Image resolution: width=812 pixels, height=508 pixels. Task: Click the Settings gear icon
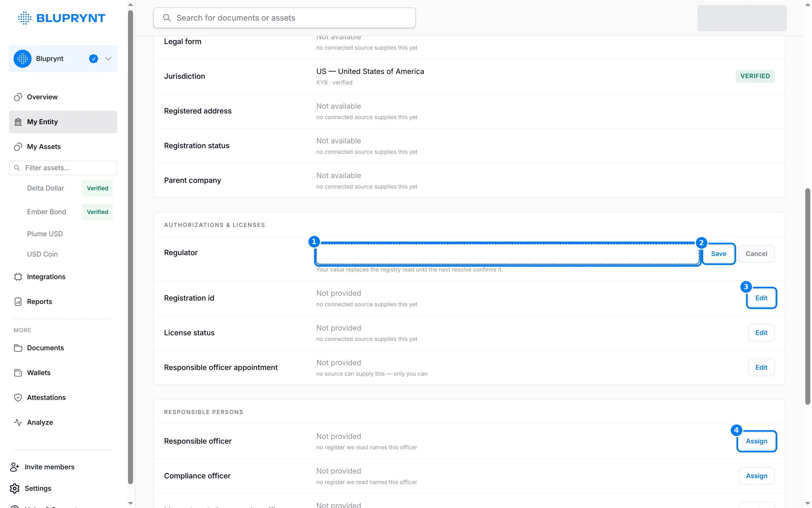15,489
